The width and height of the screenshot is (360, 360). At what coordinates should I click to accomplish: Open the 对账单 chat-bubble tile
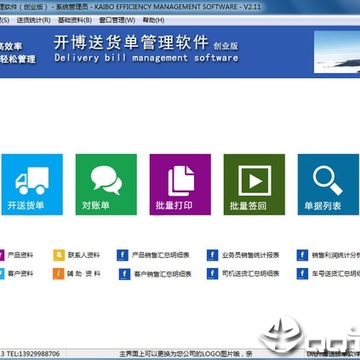[x=106, y=184]
